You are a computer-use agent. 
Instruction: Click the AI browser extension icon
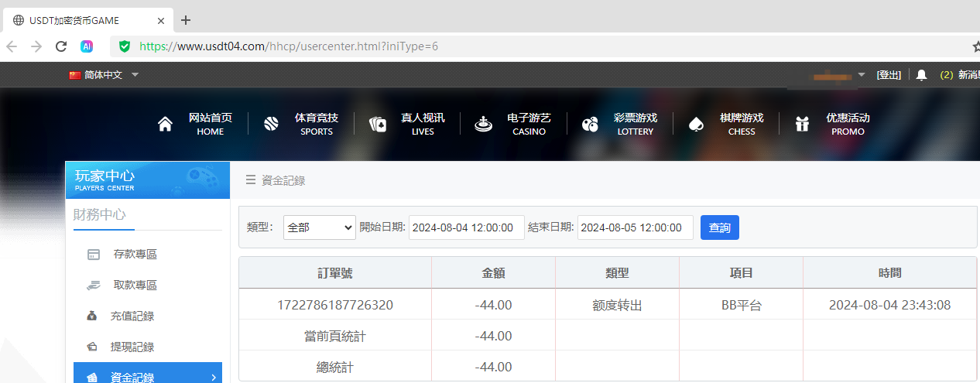click(x=87, y=46)
